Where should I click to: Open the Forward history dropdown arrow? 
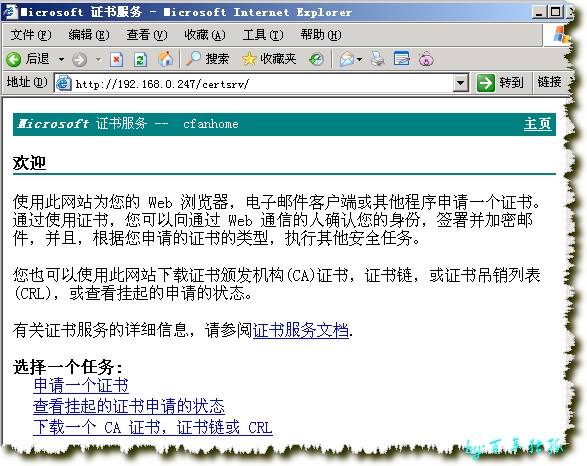[98, 59]
